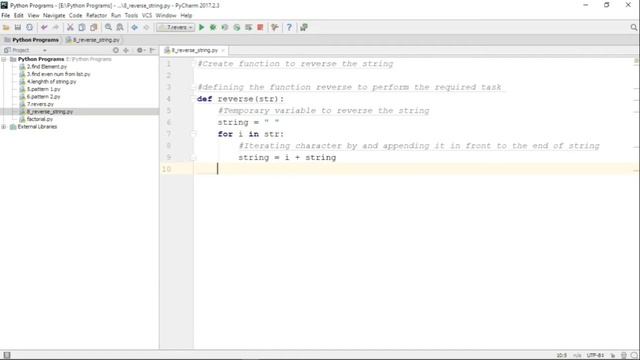Viewport: 640px width, 360px height.
Task: Change the UTF-8 file encoding
Action: (x=595, y=356)
